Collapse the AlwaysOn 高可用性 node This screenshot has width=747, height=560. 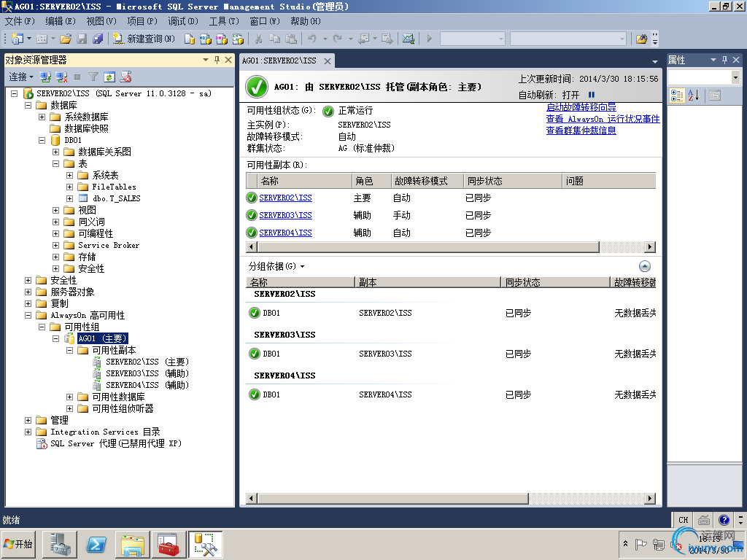point(28,315)
